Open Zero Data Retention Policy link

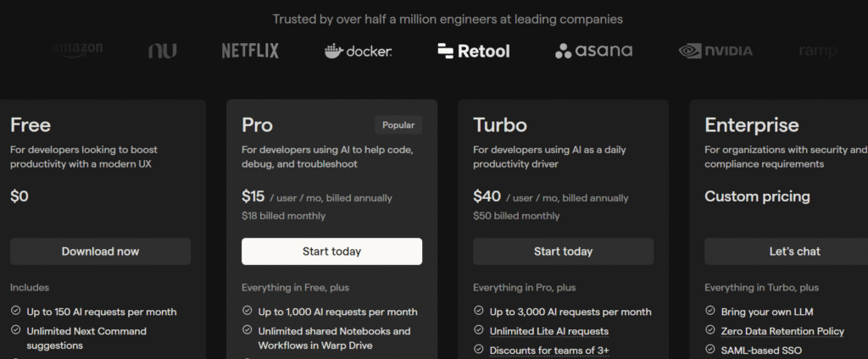tap(782, 331)
